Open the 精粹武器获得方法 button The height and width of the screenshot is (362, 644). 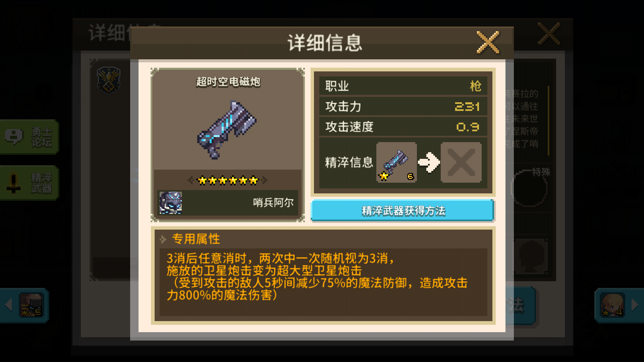click(402, 210)
